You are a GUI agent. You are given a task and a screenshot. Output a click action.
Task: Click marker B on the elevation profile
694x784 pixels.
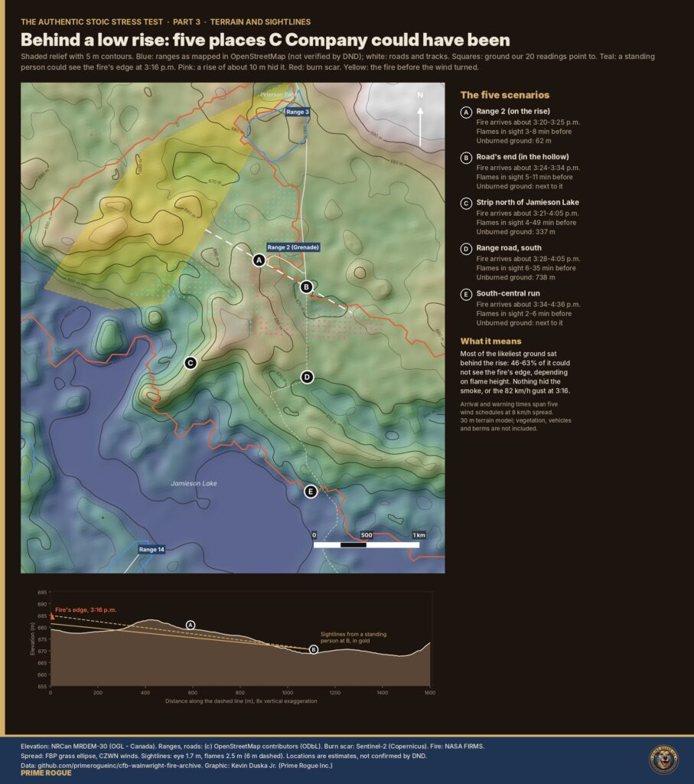click(314, 649)
